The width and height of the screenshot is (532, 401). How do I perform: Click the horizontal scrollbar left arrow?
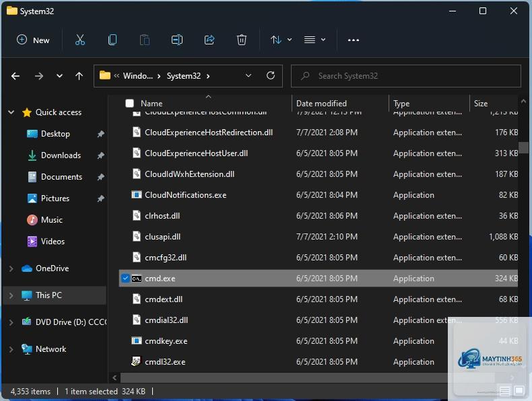click(114, 377)
